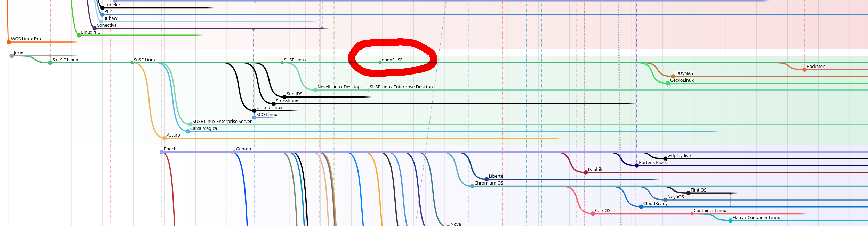
Task: Click the green LinuxPPC start node
Action: point(79,35)
